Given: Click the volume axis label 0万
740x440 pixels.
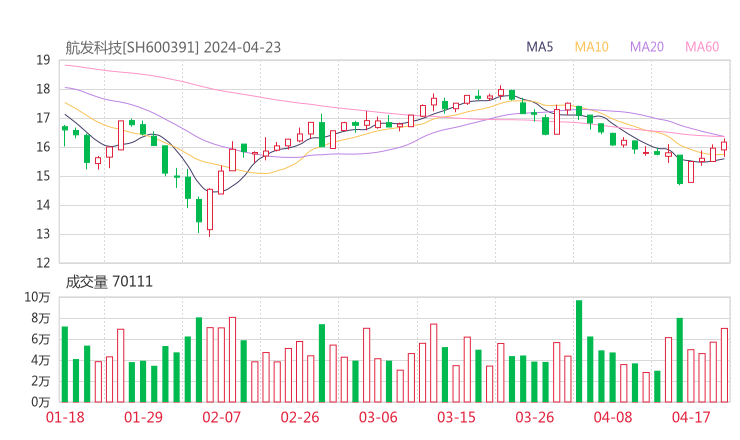Looking at the screenshot, I should pos(41,402).
